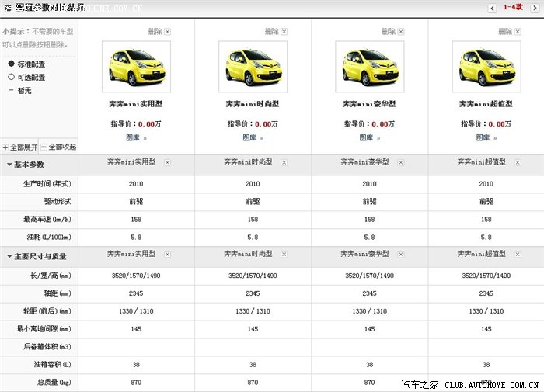544x392 pixels.
Task: Remove 奔奔mini豪华型 in 基本参数 header row
Action: pyautogui.click(x=401, y=162)
